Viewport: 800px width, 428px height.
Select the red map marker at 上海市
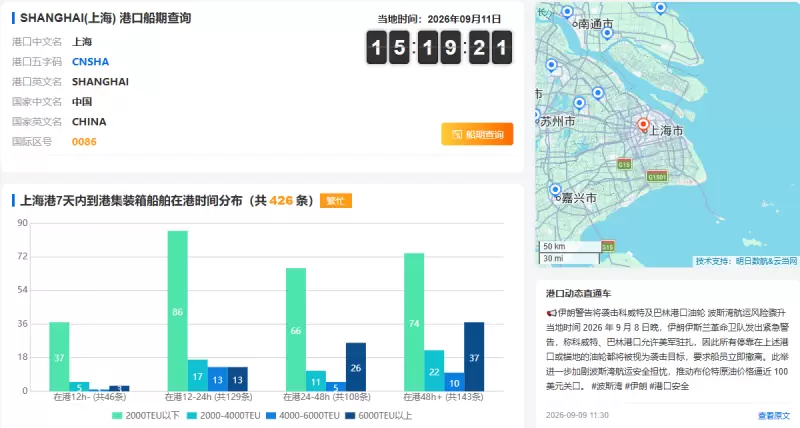click(643, 124)
